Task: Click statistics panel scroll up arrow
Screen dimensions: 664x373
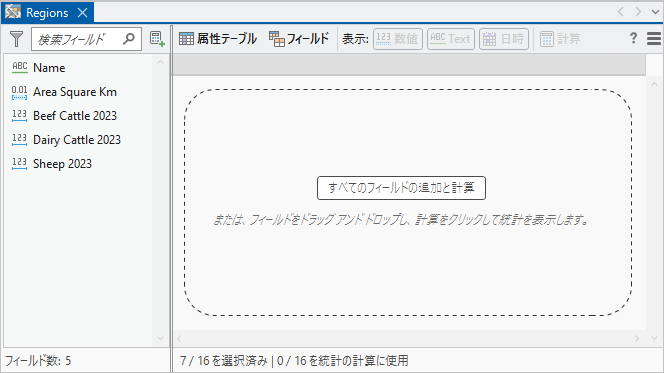Action: tap(655, 84)
